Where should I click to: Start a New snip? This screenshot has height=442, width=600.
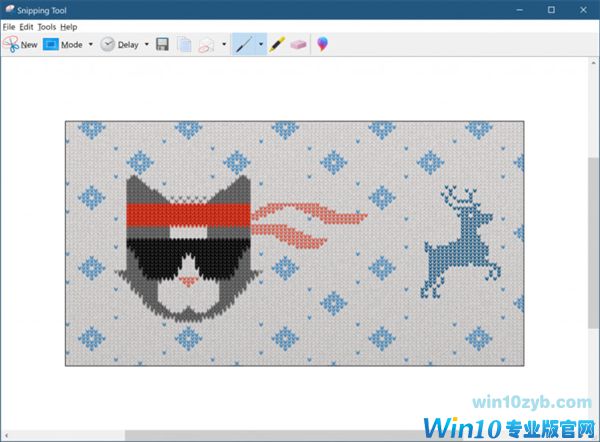coord(20,44)
